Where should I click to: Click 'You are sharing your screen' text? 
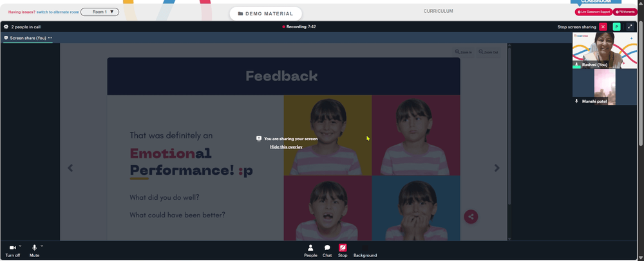click(291, 139)
